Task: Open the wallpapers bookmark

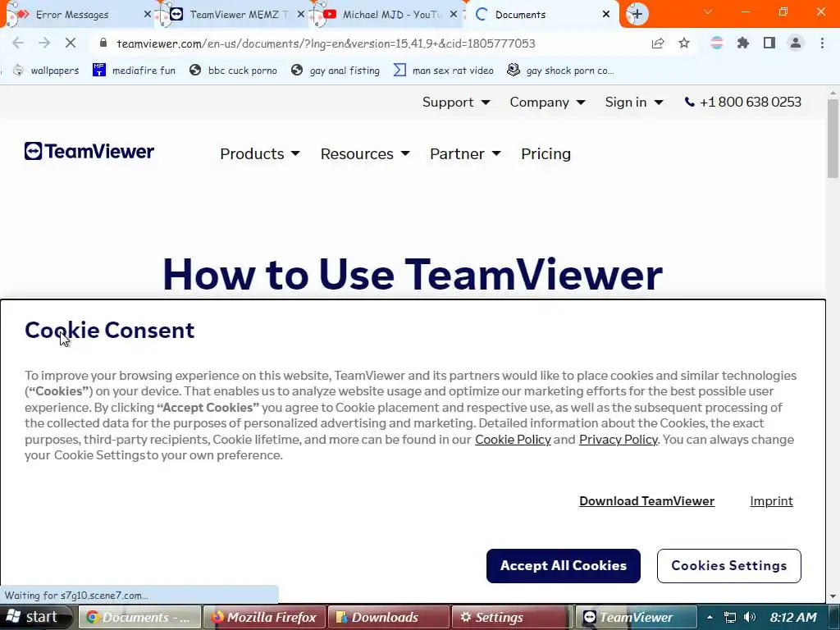Action: (x=46, y=71)
